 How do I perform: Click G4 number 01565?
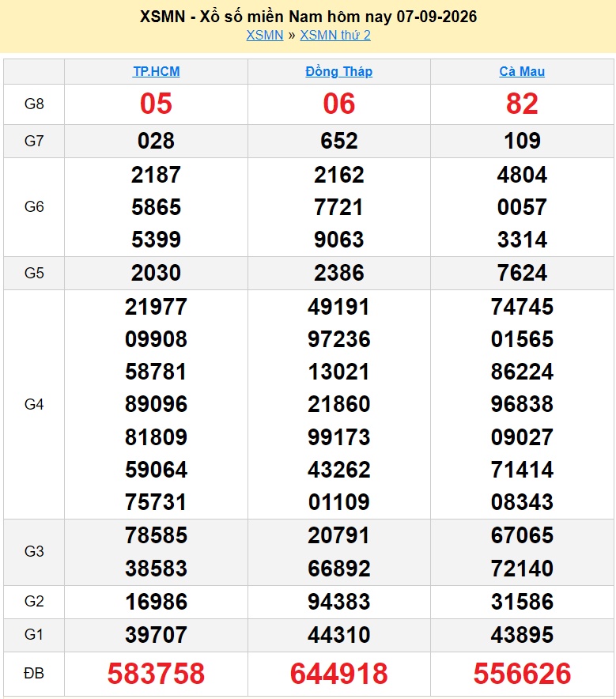[522, 339]
